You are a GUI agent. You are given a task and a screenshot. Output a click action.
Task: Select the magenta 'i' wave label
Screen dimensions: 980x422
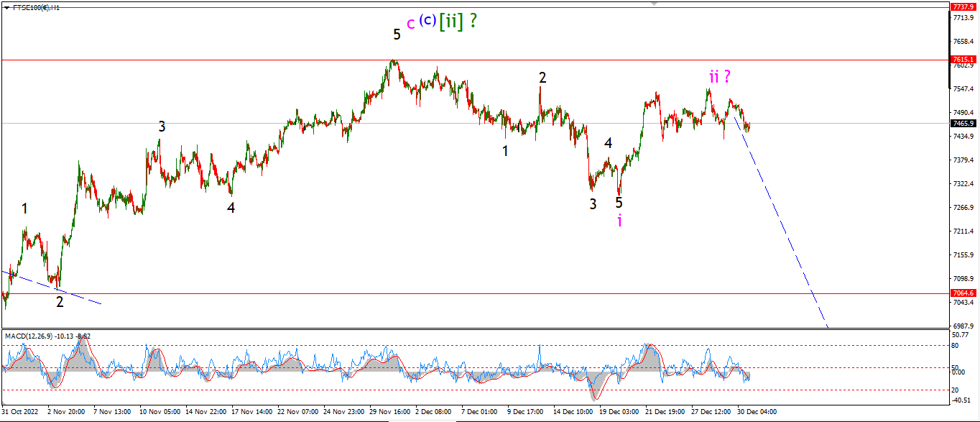[x=619, y=221]
